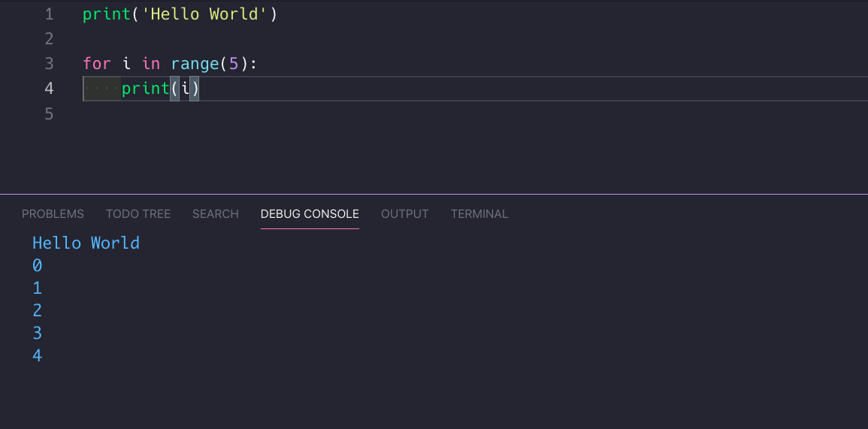Image resolution: width=868 pixels, height=429 pixels.
Task: Click line number 2 in the gutter
Action: pos(49,39)
